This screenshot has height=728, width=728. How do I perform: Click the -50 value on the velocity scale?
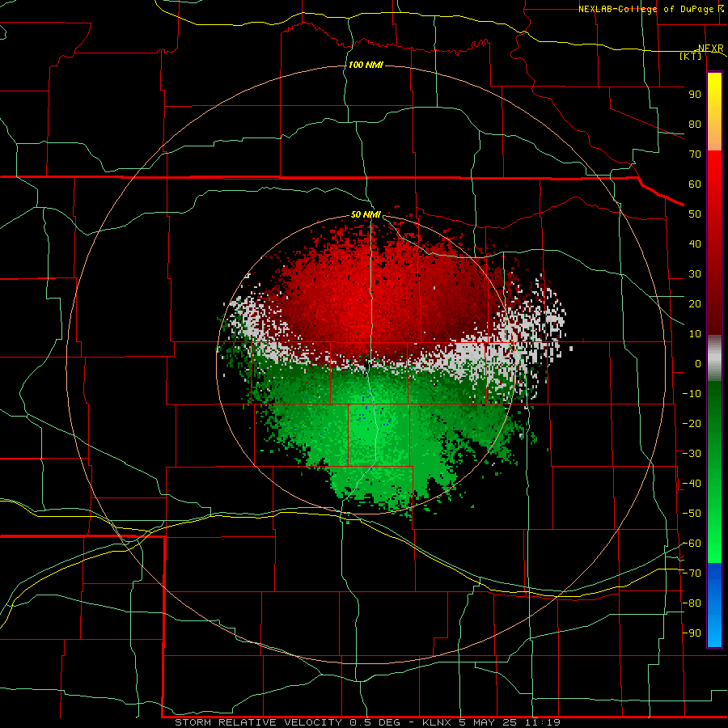pyautogui.click(x=692, y=514)
